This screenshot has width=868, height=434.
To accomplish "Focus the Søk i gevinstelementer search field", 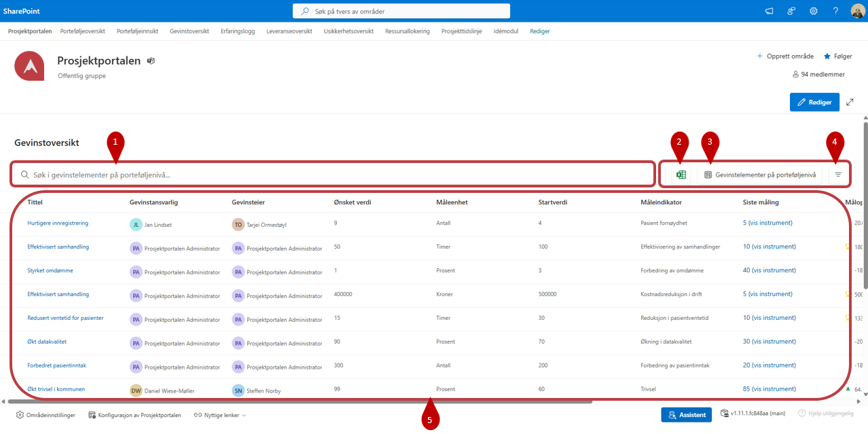I will [340, 175].
